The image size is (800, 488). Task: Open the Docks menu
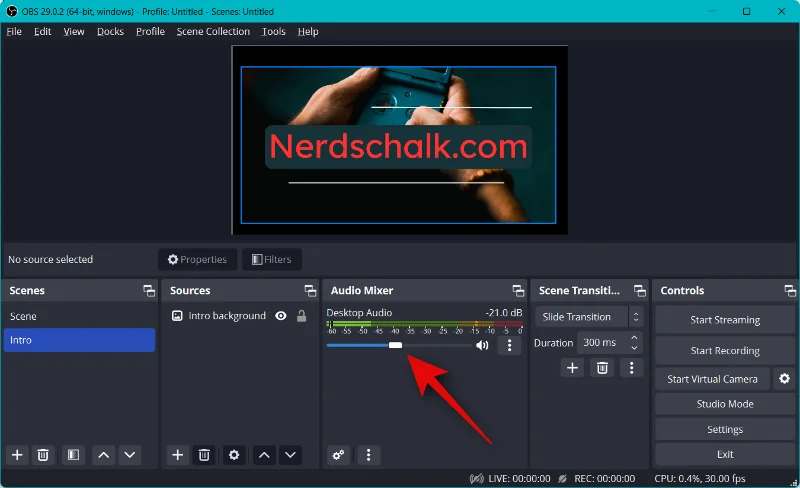point(110,32)
